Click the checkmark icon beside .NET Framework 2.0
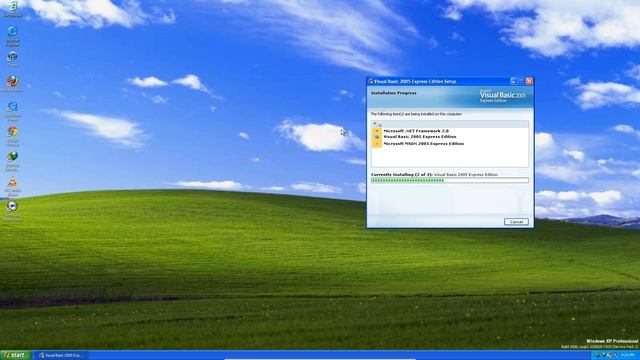The image size is (640, 360). click(x=377, y=131)
